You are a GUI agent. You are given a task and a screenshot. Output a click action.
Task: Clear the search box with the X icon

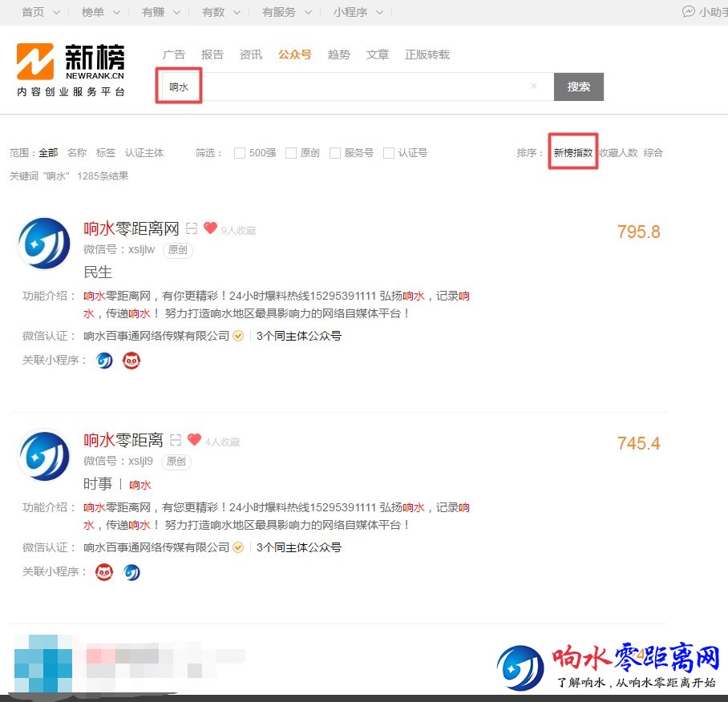tap(534, 86)
